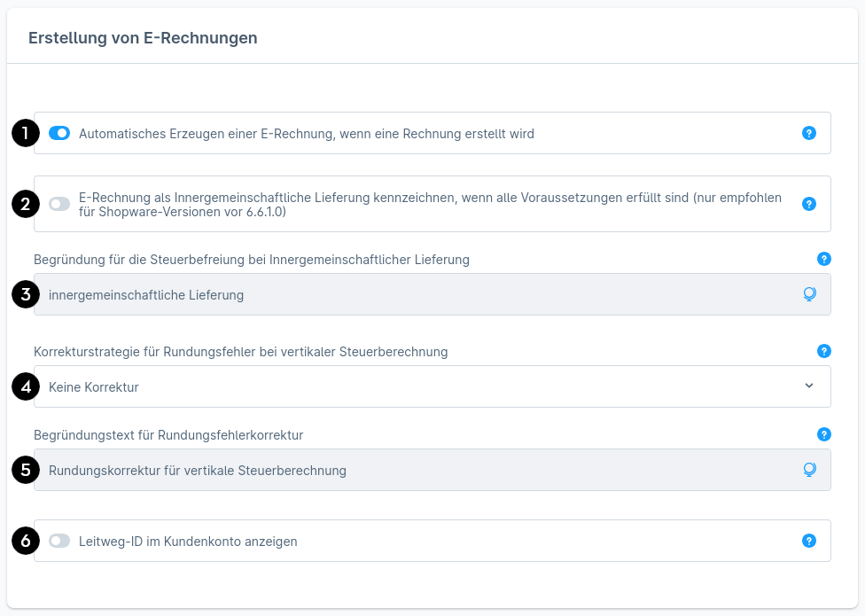Click the chevron arrow of Korrekturstrategie select

tap(808, 386)
